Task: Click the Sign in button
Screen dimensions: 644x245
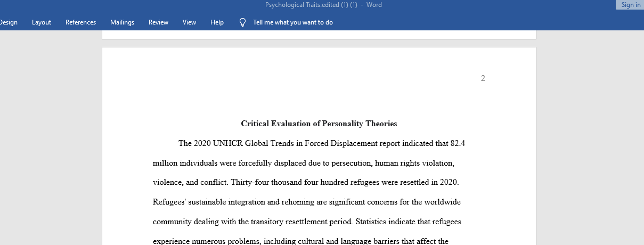Action: (x=631, y=5)
